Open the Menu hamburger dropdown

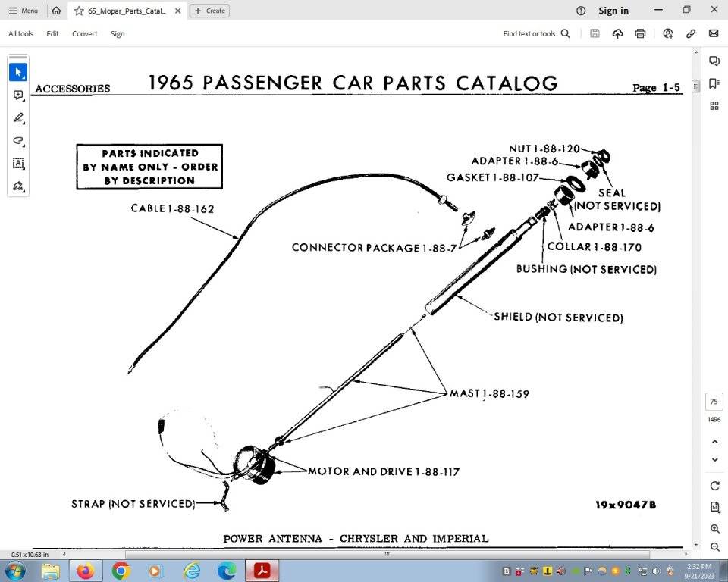[x=23, y=11]
